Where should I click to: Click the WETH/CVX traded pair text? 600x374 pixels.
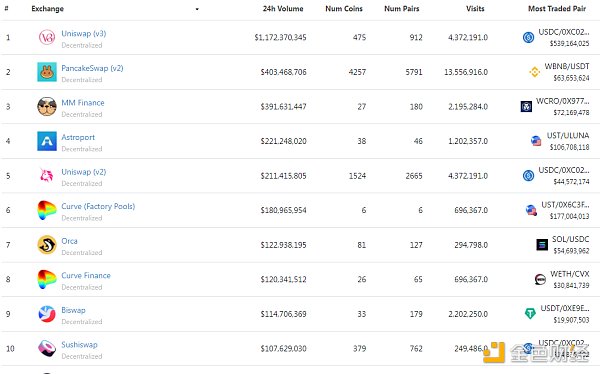(570, 274)
